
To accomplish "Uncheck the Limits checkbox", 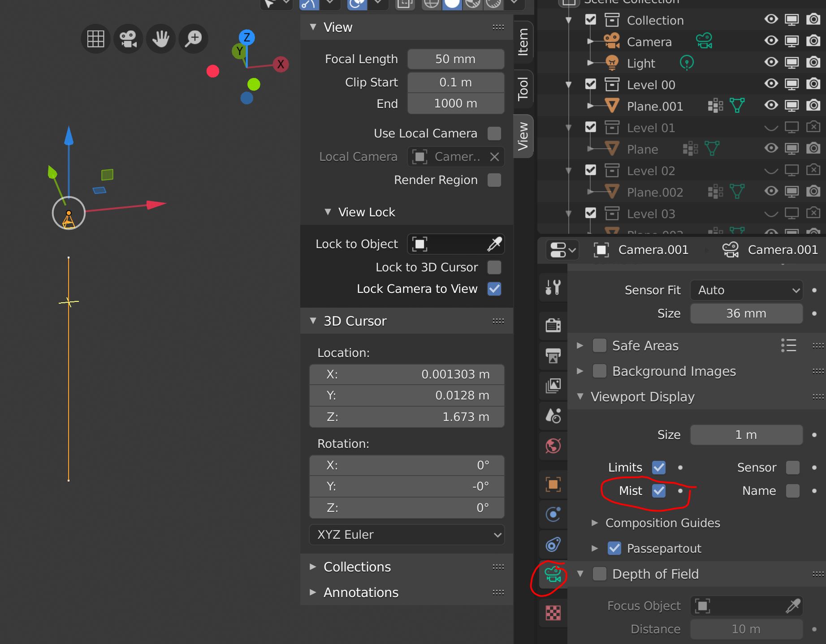I will tap(658, 468).
